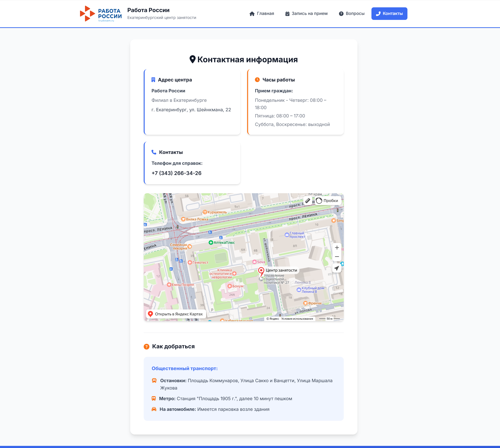Viewport: 500px width, 448px height.
Task: Click the Работа России logo
Action: [x=101, y=14]
